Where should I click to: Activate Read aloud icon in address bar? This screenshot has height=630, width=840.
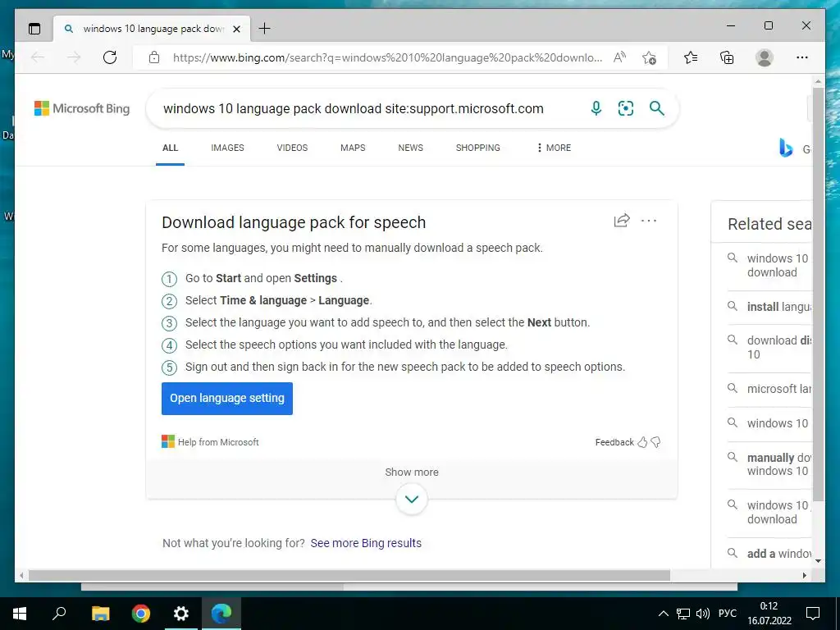click(x=619, y=57)
